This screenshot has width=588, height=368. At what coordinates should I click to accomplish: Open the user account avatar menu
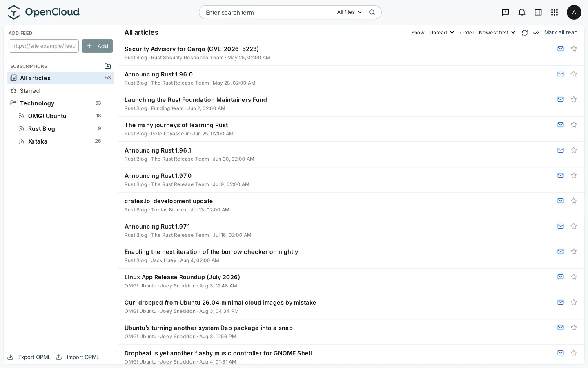[574, 12]
